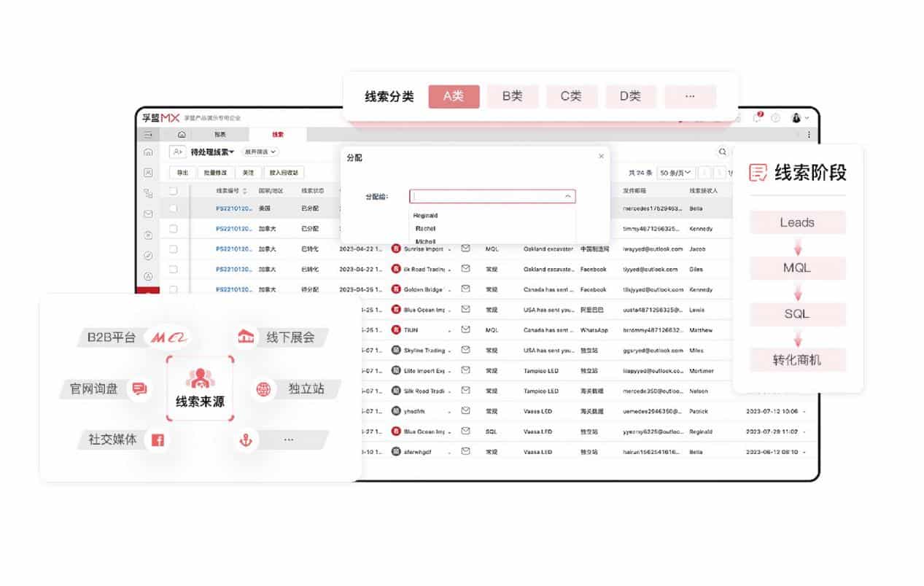Open the storefront icon beside 线下展会
Screen dimensions: 924x586
(x=247, y=336)
